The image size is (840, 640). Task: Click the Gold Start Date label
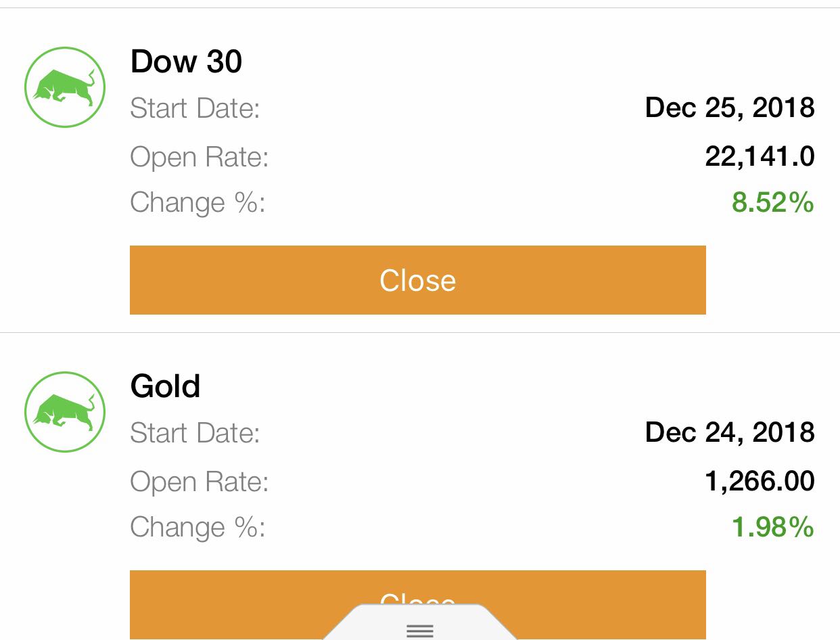(195, 433)
